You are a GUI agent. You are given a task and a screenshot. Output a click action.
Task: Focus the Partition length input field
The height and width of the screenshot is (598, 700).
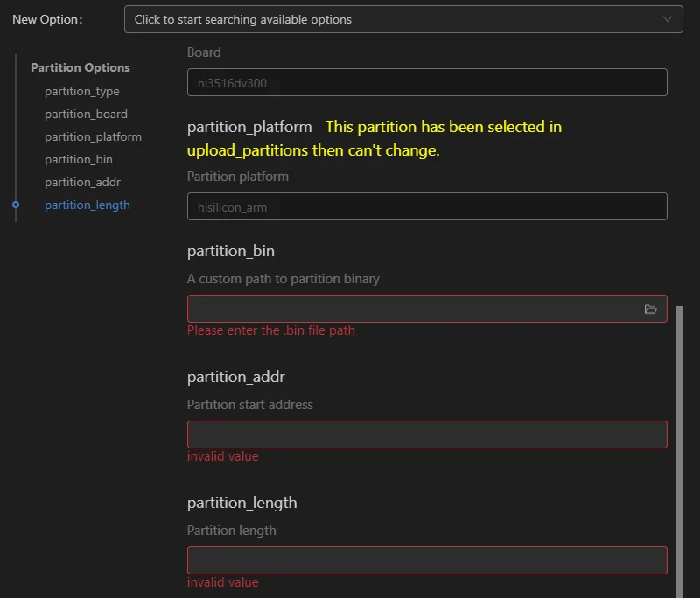[x=427, y=560]
